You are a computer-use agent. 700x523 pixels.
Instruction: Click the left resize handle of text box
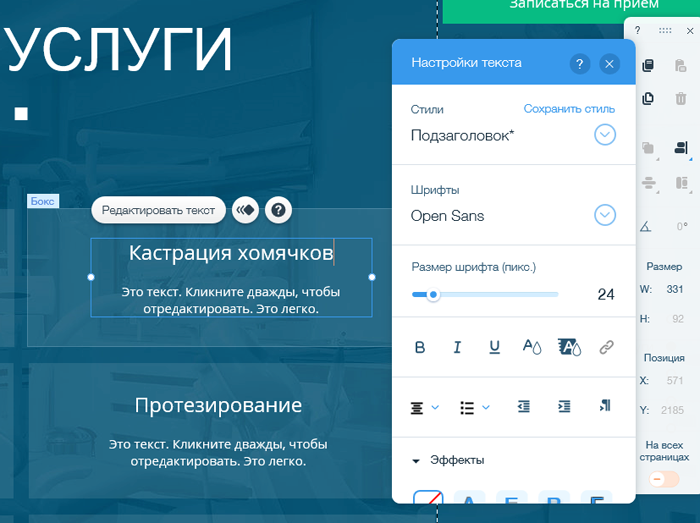click(91, 277)
